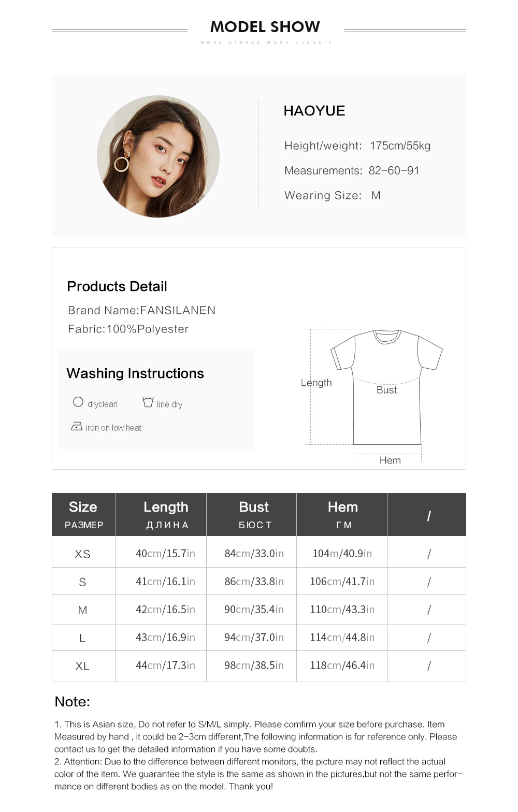Click the XL size row label

(x=82, y=666)
